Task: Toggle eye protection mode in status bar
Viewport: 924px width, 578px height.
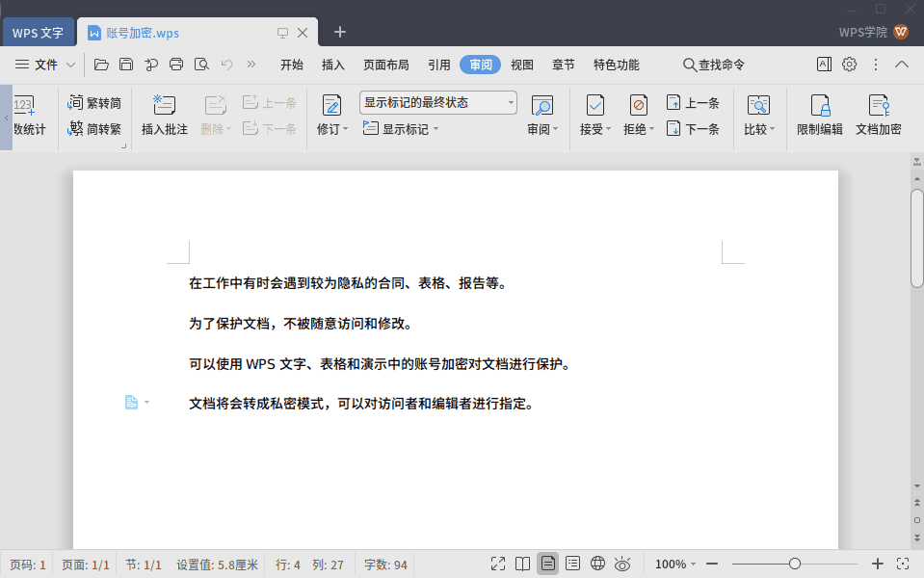Action: [x=622, y=564]
